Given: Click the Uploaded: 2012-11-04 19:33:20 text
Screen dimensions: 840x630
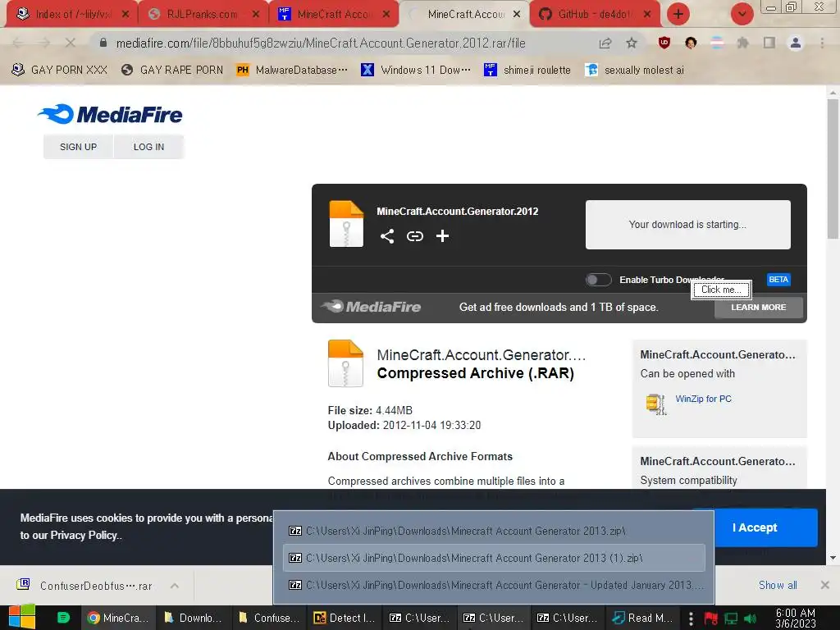Looking at the screenshot, I should (x=404, y=426).
